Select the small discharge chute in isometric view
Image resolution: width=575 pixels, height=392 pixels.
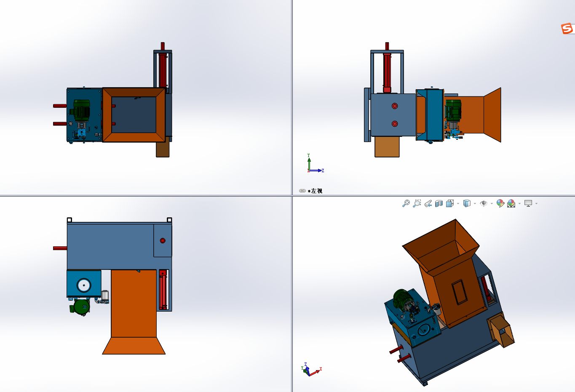(501, 330)
